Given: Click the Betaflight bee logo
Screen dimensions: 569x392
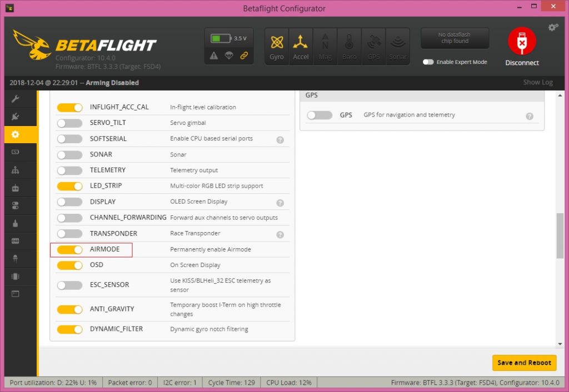Looking at the screenshot, I should [32, 44].
